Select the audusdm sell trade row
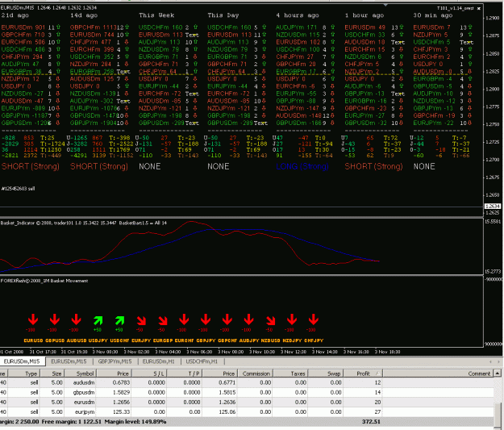The image size is (504, 430). click(247, 382)
